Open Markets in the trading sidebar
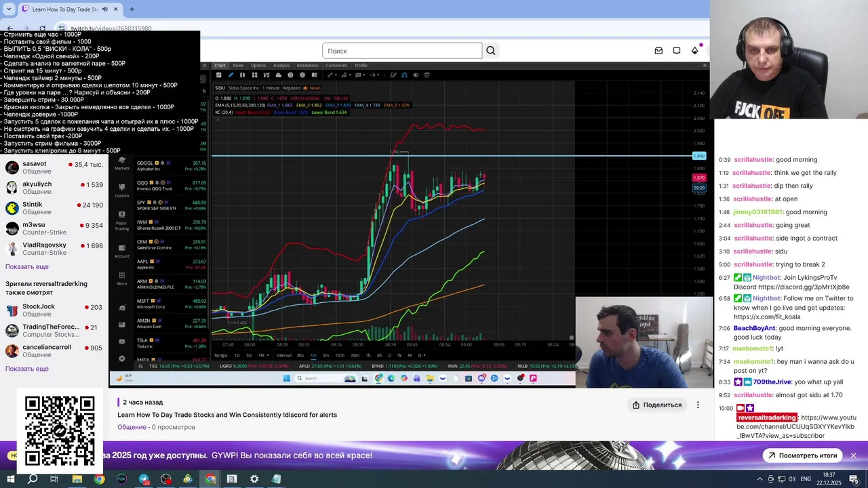 (122, 164)
